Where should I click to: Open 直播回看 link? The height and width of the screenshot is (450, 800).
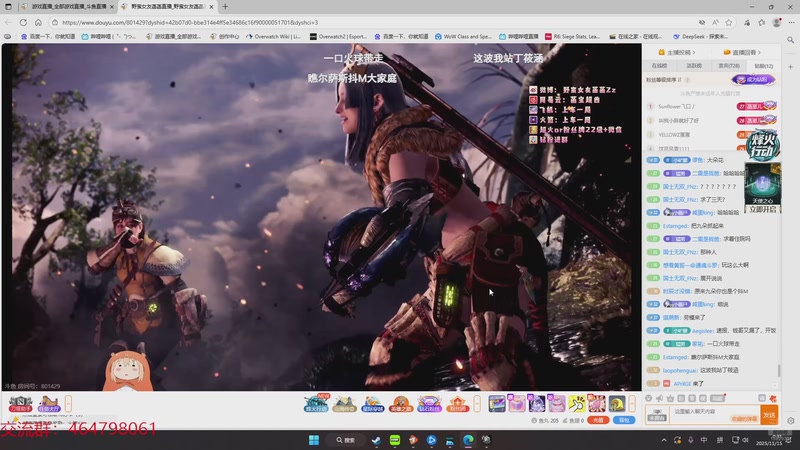coord(742,52)
